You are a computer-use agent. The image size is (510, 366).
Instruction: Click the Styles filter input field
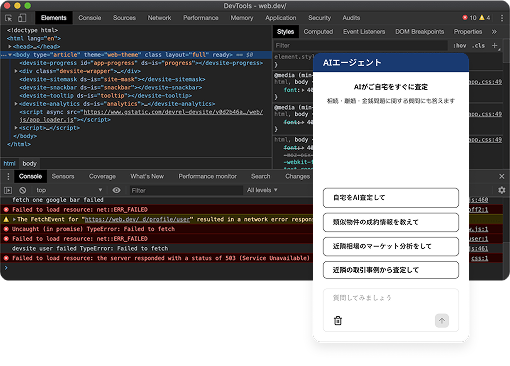[x=360, y=45]
